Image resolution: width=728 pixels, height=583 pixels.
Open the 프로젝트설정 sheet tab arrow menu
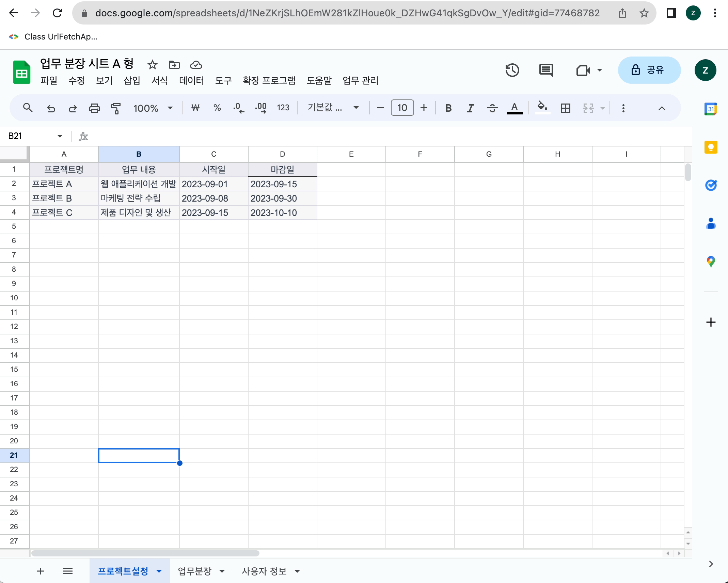coord(159,571)
